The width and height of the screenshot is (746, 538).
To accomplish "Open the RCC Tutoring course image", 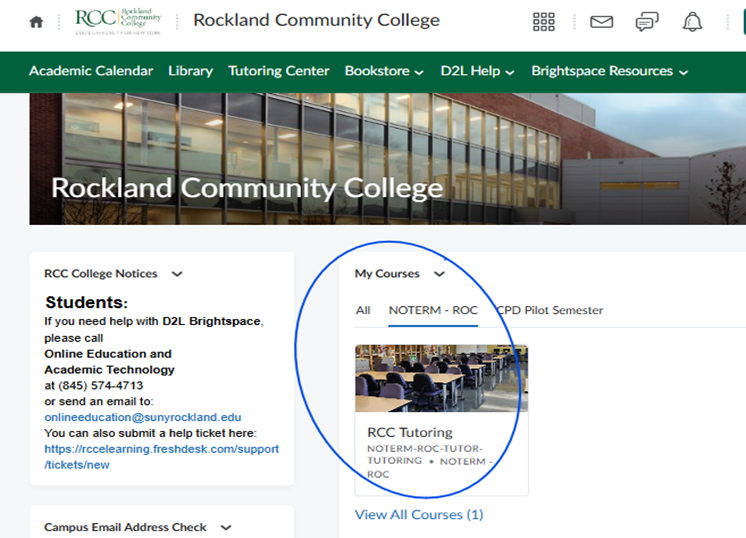I will (442, 378).
